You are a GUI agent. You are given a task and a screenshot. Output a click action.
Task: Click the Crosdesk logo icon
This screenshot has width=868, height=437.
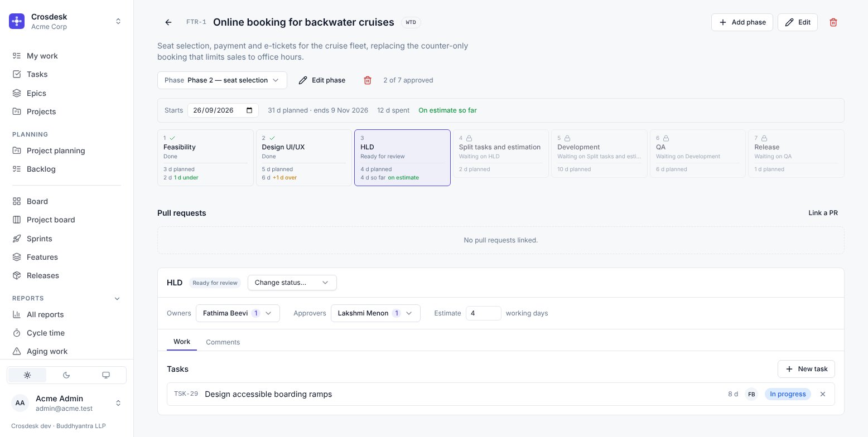pos(17,21)
